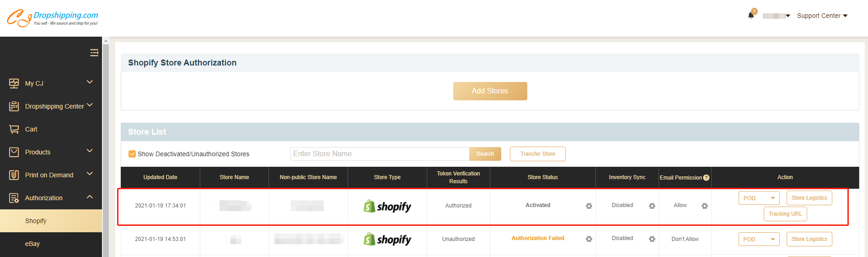868x257 pixels.
Task: Click the notification bell icon
Action: tap(750, 15)
